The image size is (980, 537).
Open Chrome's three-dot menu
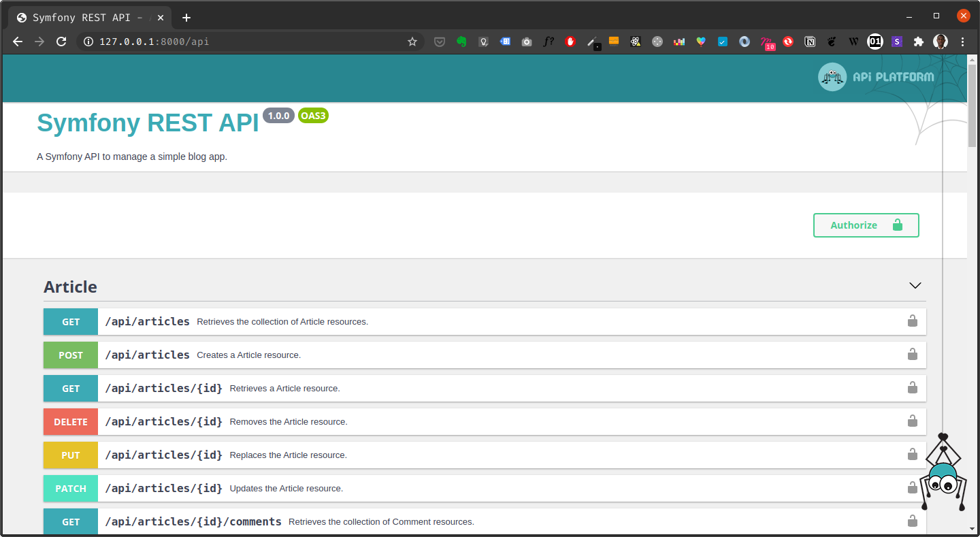pyautogui.click(x=962, y=42)
